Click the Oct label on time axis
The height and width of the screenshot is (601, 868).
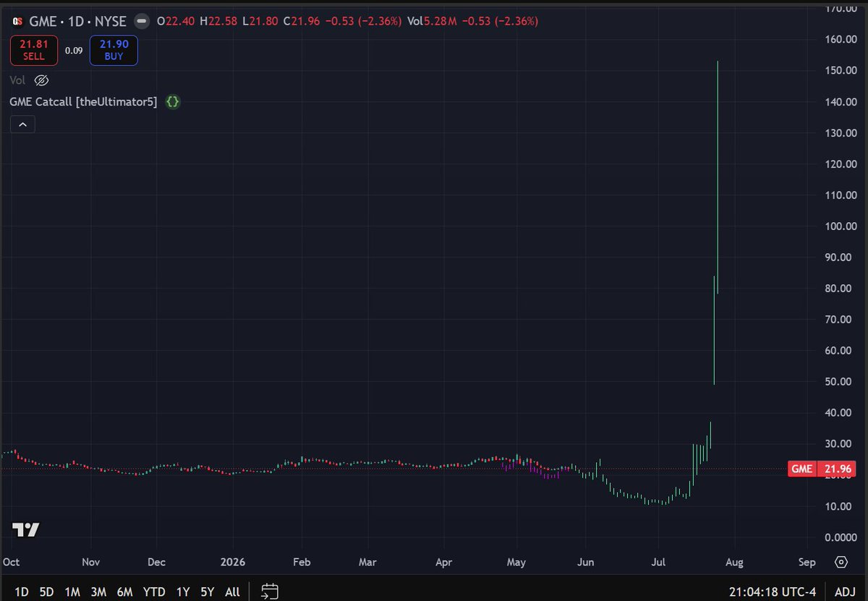click(x=11, y=562)
